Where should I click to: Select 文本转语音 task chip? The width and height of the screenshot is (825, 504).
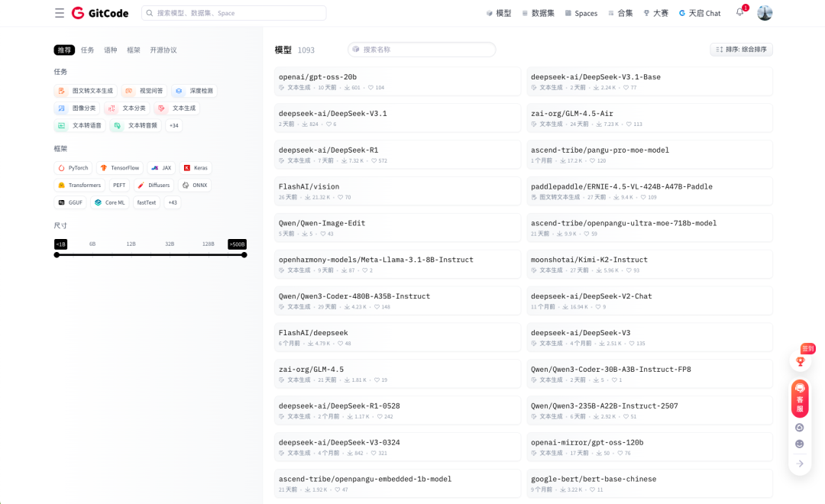(80, 126)
